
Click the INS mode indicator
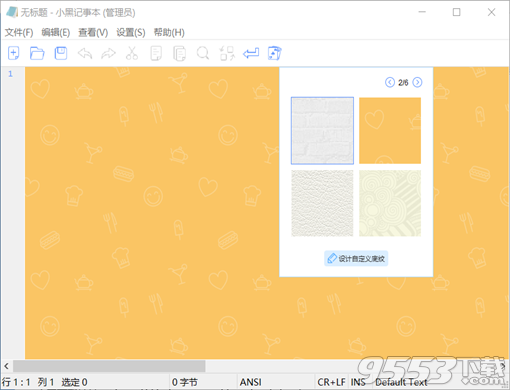point(358,382)
